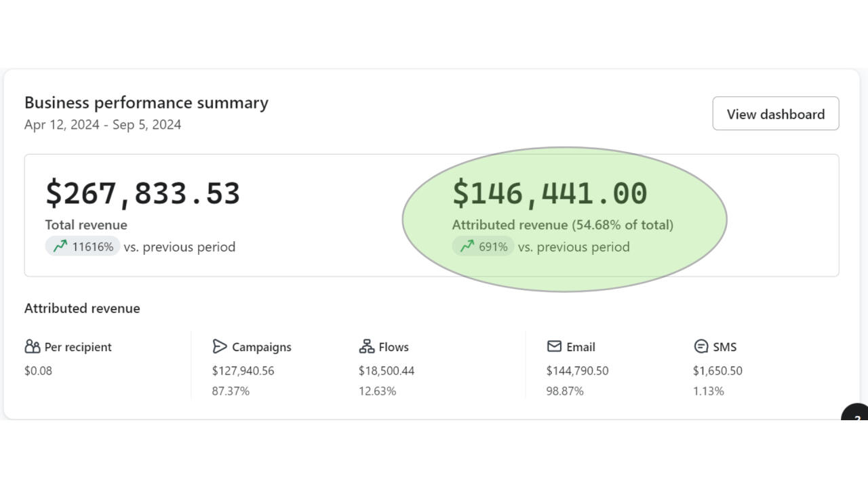
Task: Click the Apr 12 – Sep 5, 2024 date range
Action: (102, 125)
